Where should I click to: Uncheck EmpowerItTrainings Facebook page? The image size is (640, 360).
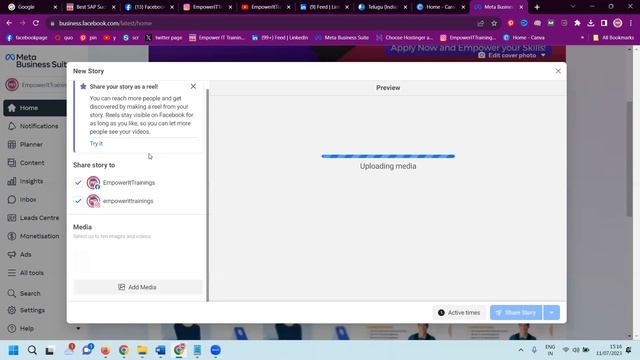point(78,182)
